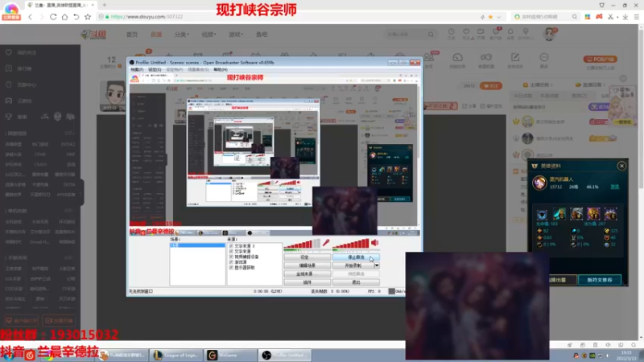This screenshot has height=362, width=644.
Task: Open the browser hamburger menu icon
Action: click(x=637, y=17)
